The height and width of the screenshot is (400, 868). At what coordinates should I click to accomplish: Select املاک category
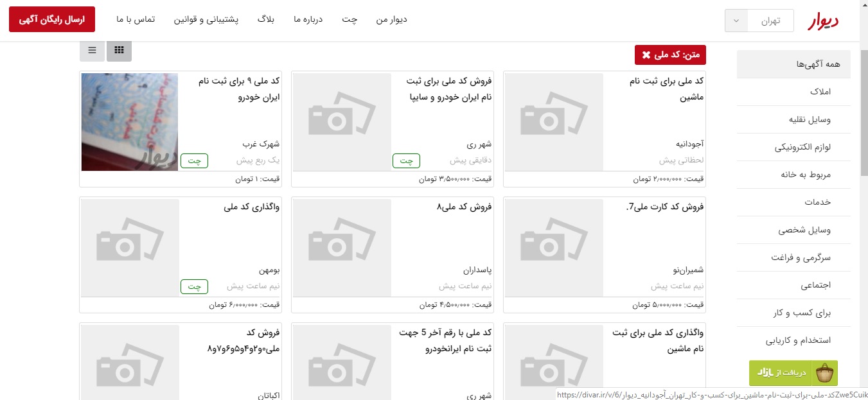point(793,92)
